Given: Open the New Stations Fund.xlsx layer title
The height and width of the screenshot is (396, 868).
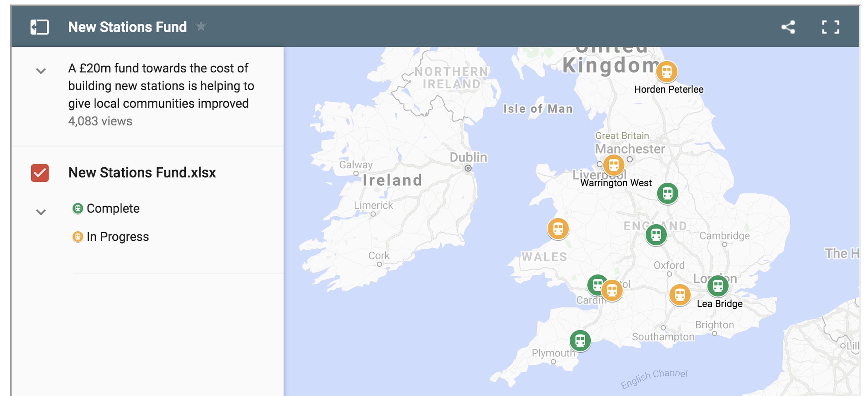Looking at the screenshot, I should (142, 173).
